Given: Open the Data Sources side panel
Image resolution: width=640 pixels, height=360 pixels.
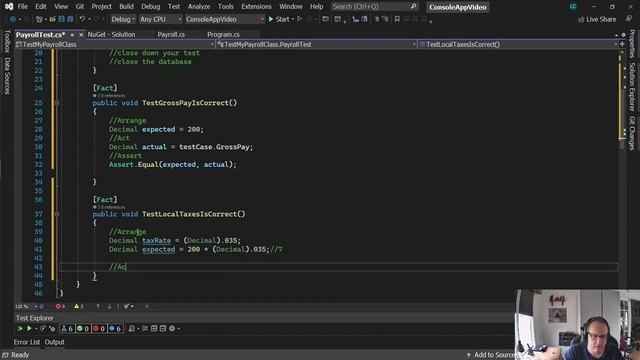Looking at the screenshot, I should click(7, 76).
